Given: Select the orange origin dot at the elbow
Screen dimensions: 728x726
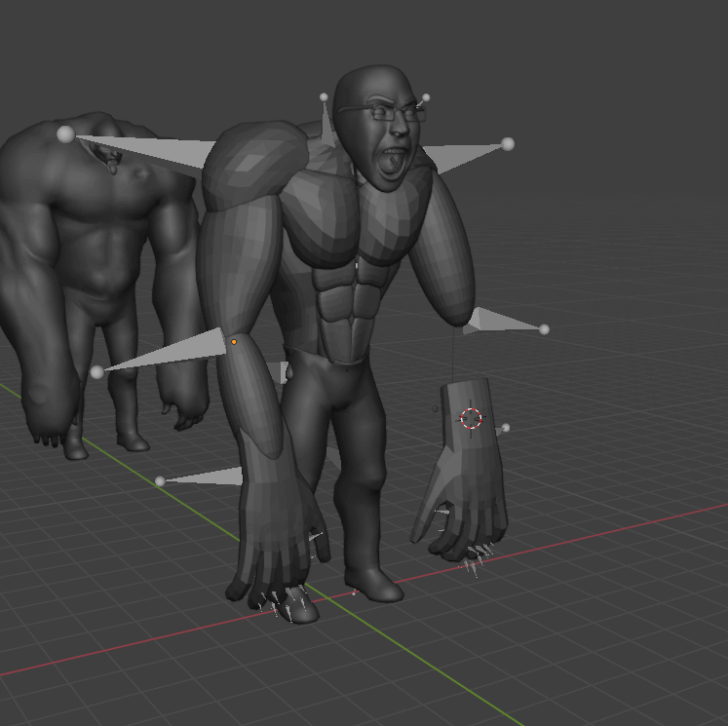Looking at the screenshot, I should click(x=234, y=341).
